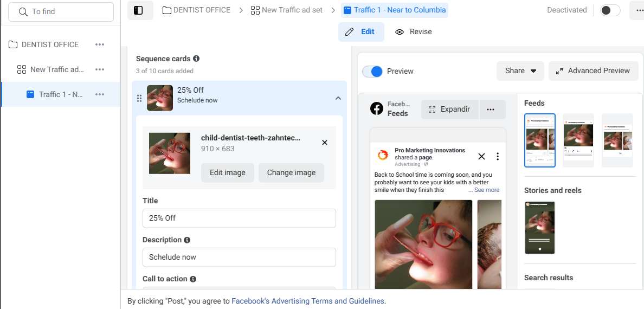Open three-dot menu next to DENTIST OFFICE
Viewport: 644px width, 309px height.
[100, 44]
